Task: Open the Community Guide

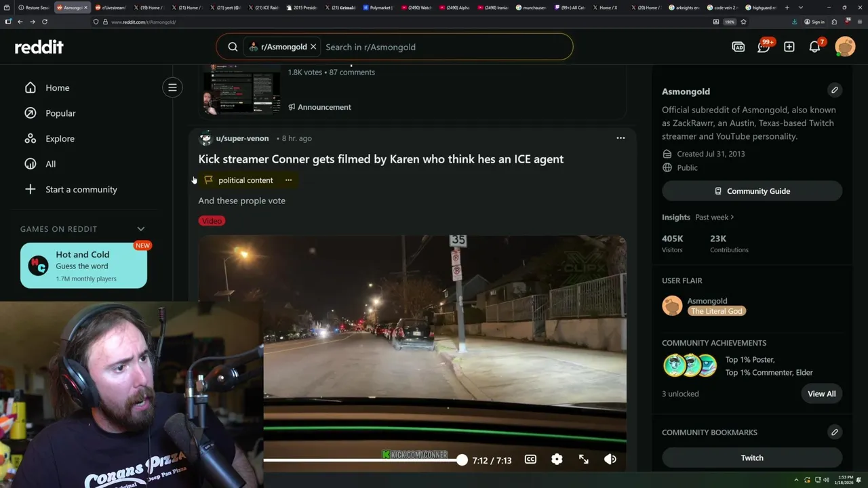Action: 752,191
